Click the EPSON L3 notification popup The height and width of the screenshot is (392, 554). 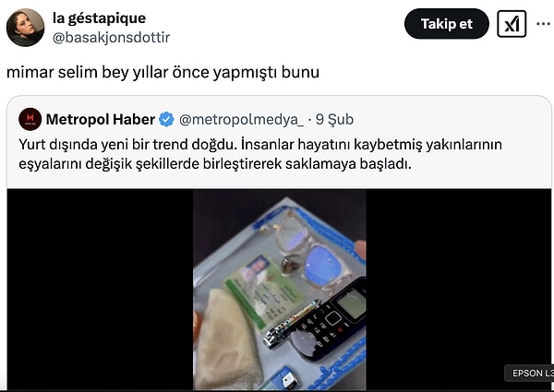click(x=530, y=373)
